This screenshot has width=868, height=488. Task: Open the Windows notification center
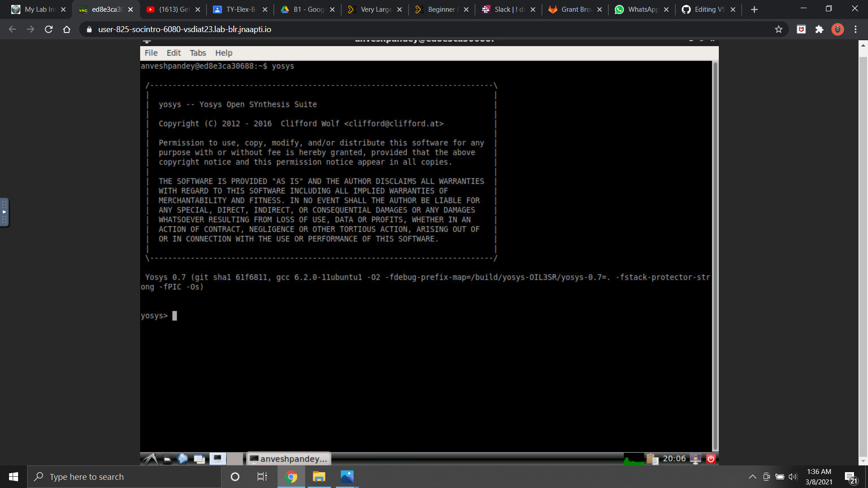click(x=851, y=477)
